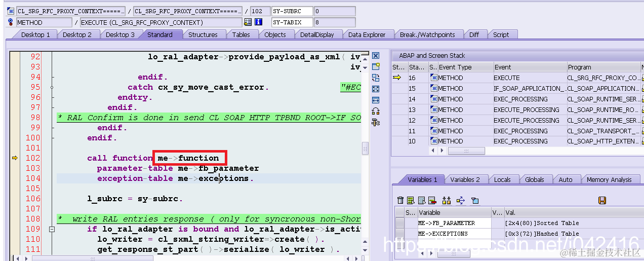644x261 pixels.
Task: Click the second list icon in Variables toolbar
Action: [421, 201]
